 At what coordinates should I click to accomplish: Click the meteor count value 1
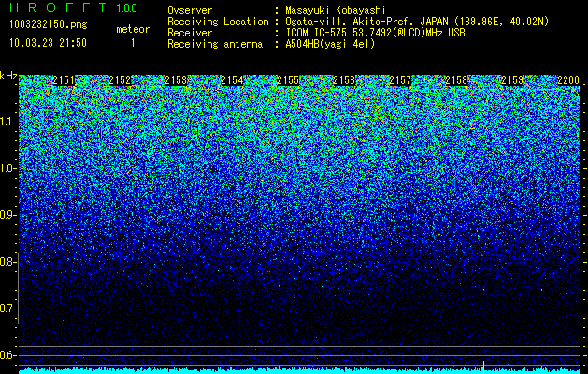tap(133, 43)
